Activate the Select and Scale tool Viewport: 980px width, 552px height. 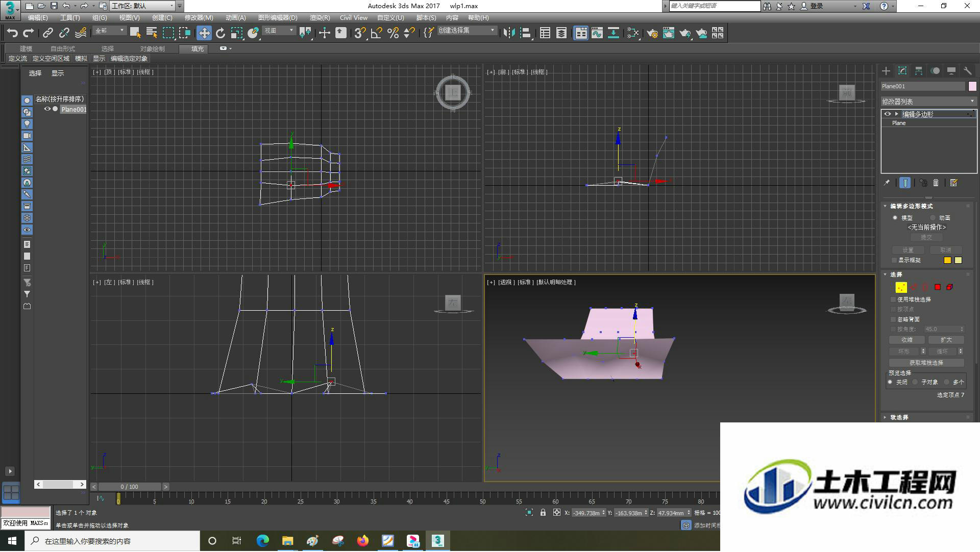(237, 33)
